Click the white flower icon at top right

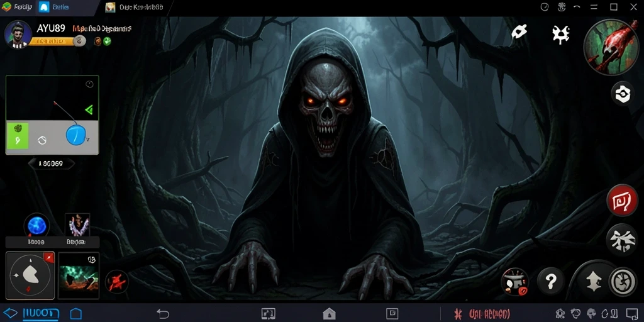519,31
